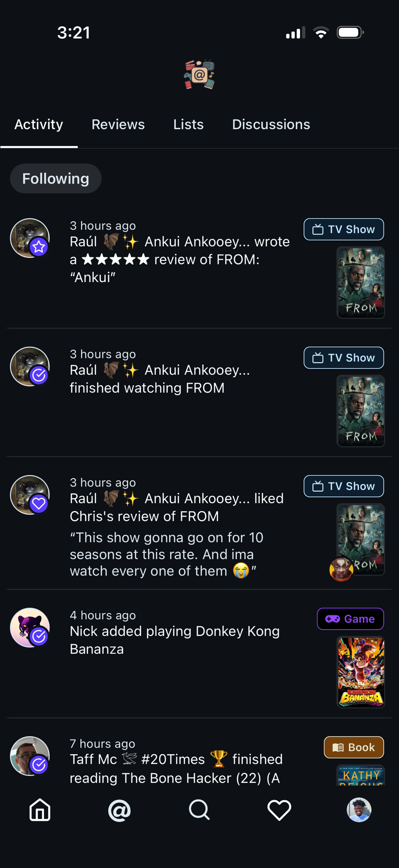Tap the Book category tag
This screenshot has height=868, width=399.
click(354, 747)
